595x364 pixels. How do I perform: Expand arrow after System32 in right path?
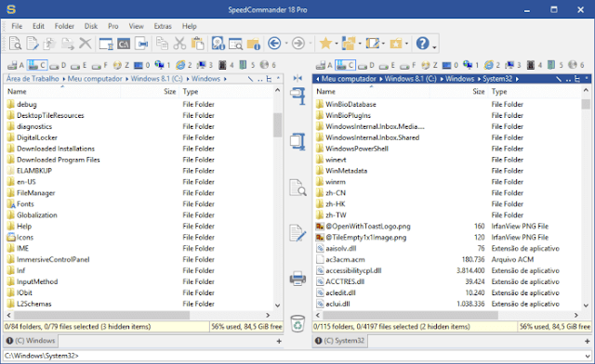[x=517, y=79]
